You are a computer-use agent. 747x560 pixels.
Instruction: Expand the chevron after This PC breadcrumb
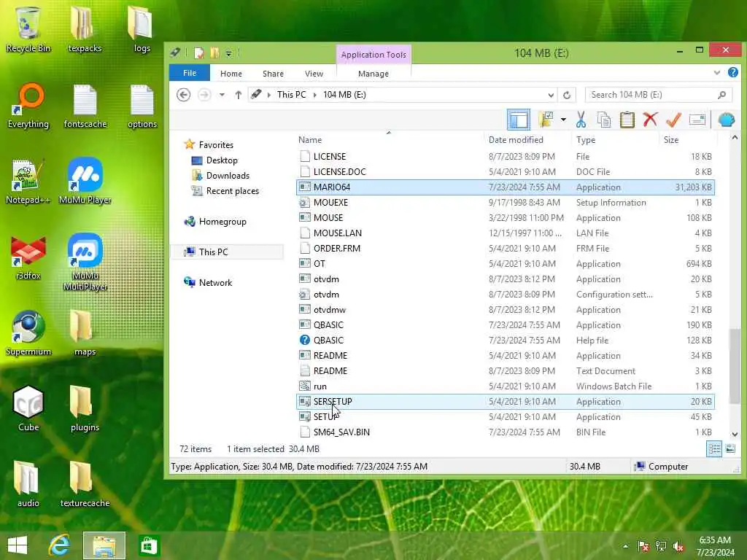click(x=315, y=95)
